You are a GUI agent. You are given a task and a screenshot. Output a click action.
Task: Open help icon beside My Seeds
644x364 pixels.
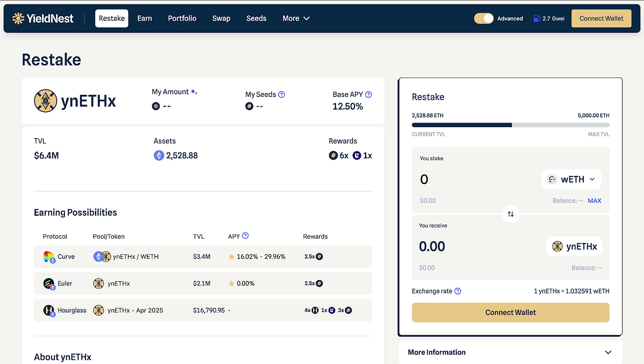tap(281, 94)
